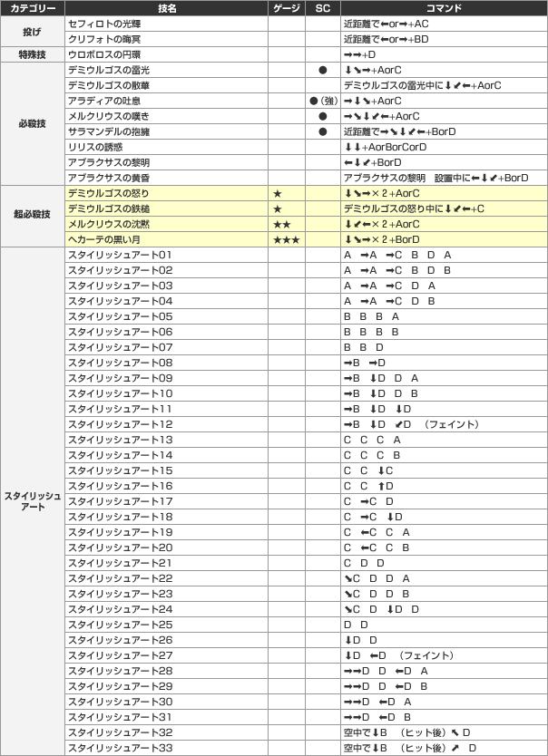Screen dimensions: 548x756
Task: Click move name リリスの誘惑
Action: coord(95,147)
